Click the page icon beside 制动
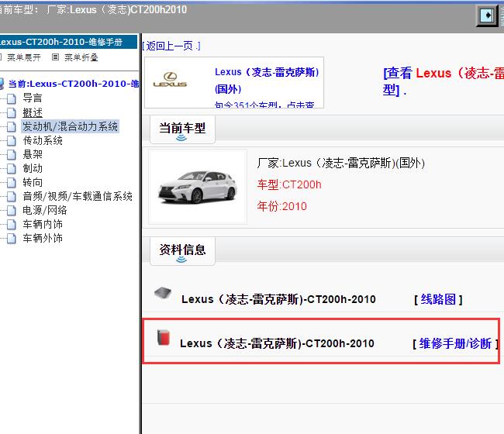The image size is (504, 434). [12, 168]
